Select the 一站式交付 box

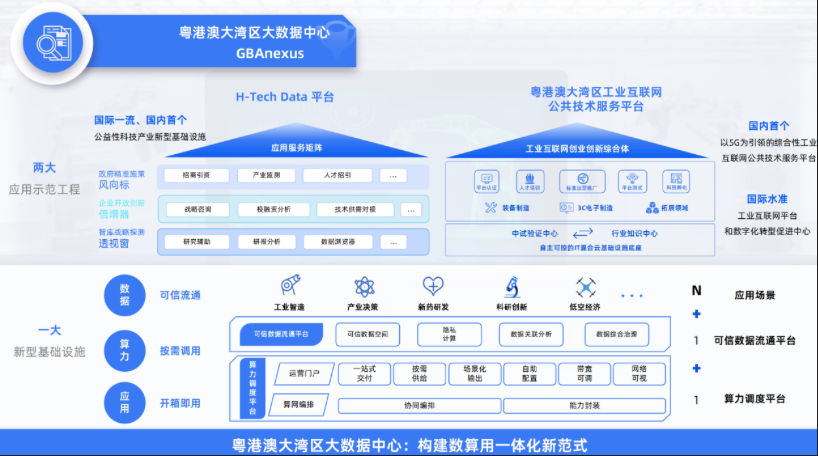click(365, 374)
